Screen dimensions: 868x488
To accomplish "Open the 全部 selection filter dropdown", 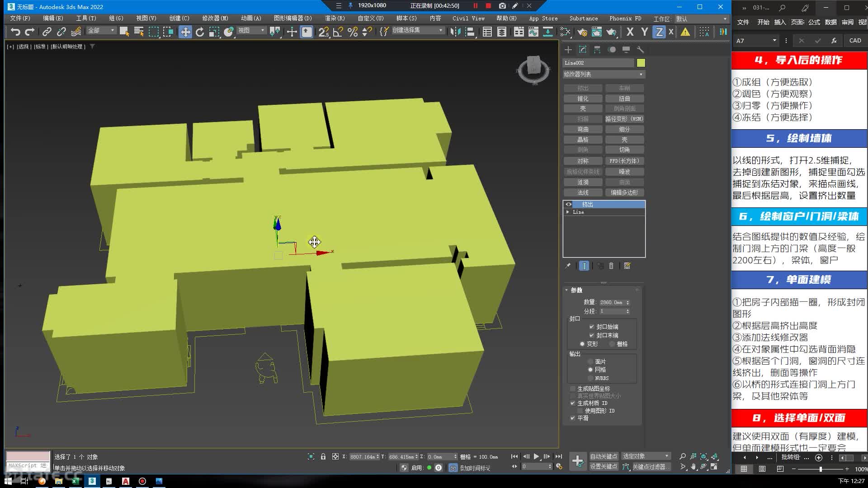I will (x=101, y=30).
